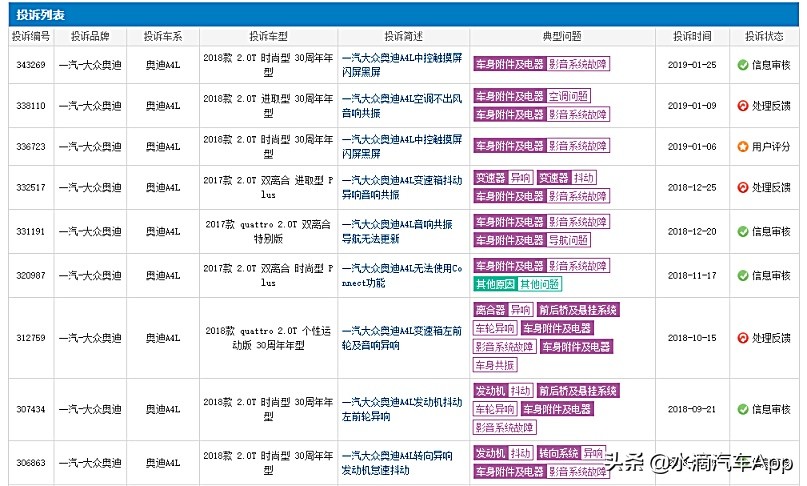The width and height of the screenshot is (807, 486).
Task: Click 投诉编号 column header
Action: click(x=31, y=36)
